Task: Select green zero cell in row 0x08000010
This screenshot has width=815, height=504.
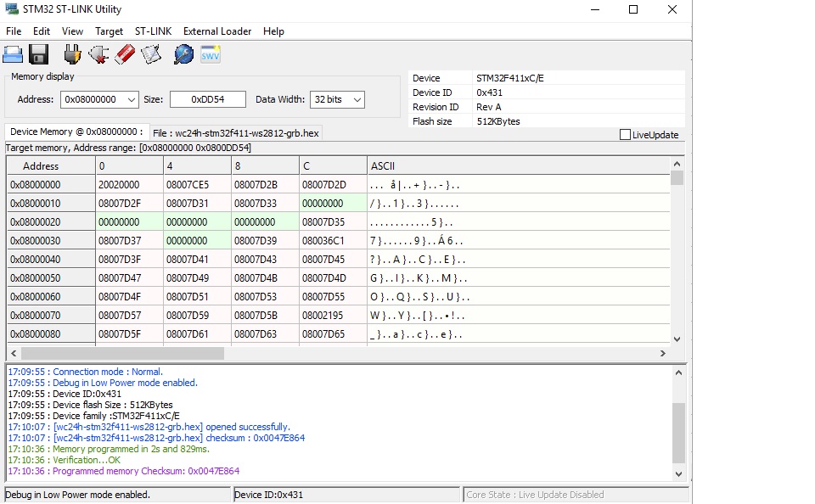Action: click(333, 204)
